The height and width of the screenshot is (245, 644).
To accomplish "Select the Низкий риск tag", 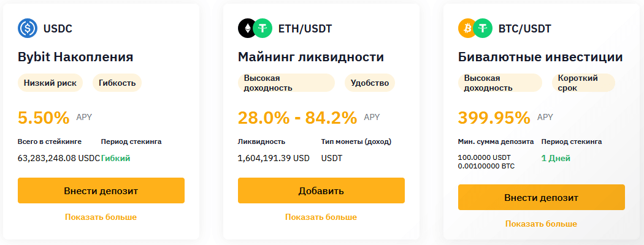I will coord(50,83).
